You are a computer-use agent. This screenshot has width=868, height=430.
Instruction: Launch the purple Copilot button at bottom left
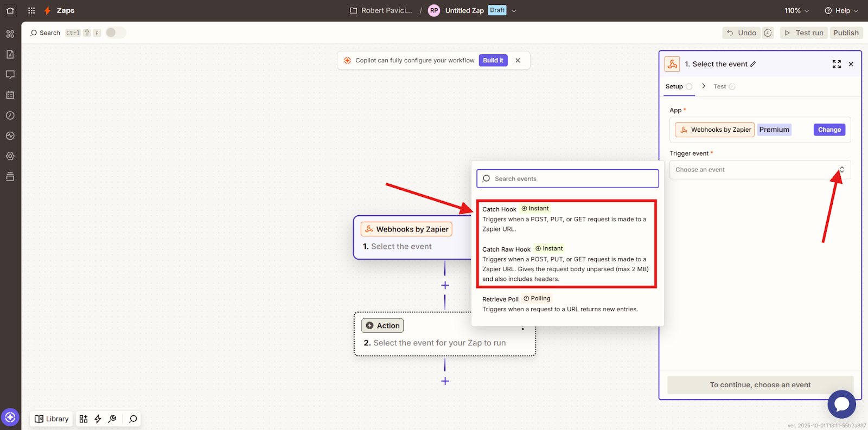click(10, 418)
